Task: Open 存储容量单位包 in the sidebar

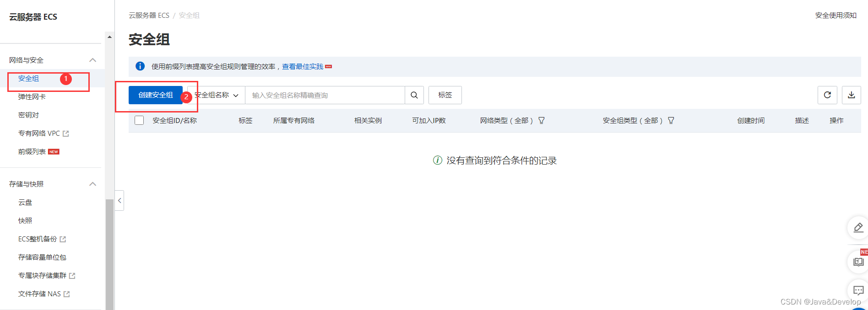Action: [42, 257]
